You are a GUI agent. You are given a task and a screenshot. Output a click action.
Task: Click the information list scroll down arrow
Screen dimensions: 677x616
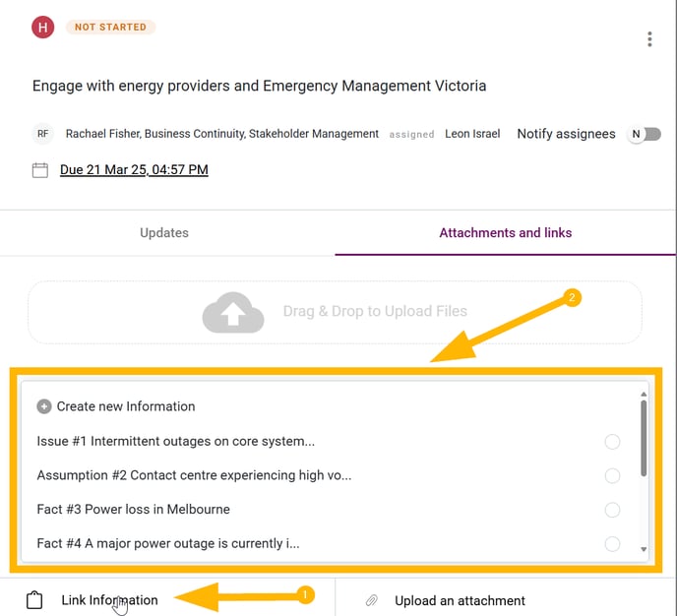644,549
